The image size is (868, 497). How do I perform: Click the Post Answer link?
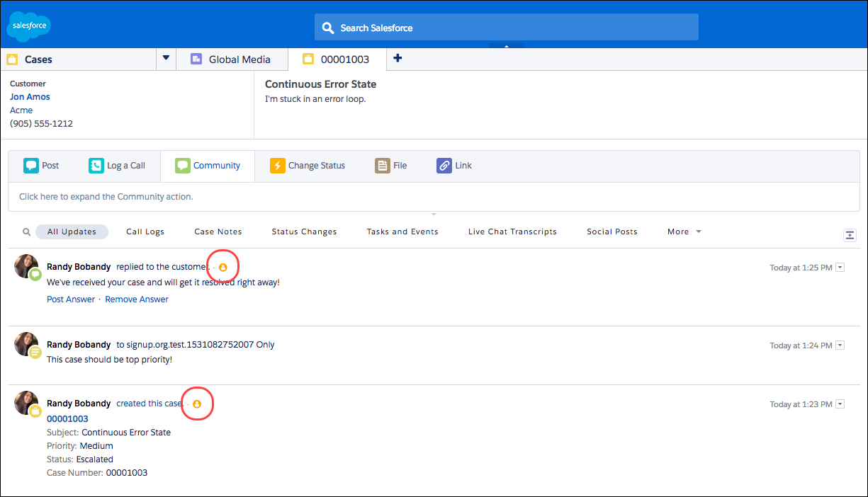tap(71, 299)
